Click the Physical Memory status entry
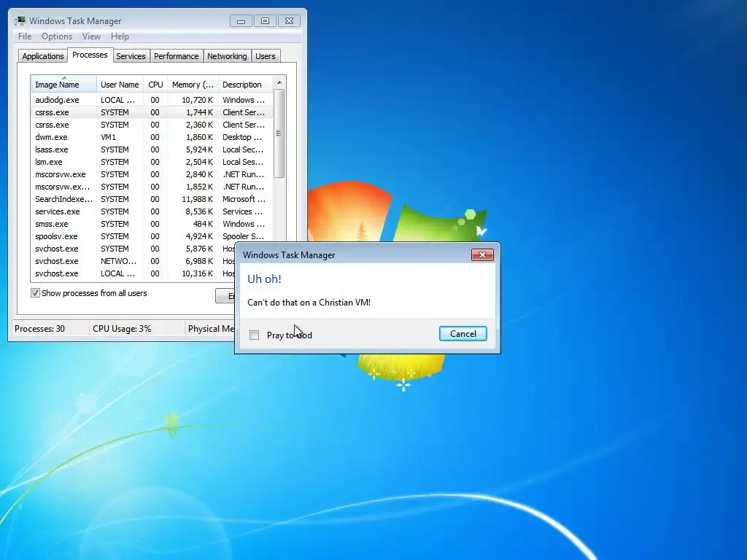Viewport: 747px width, 560px height. click(211, 329)
